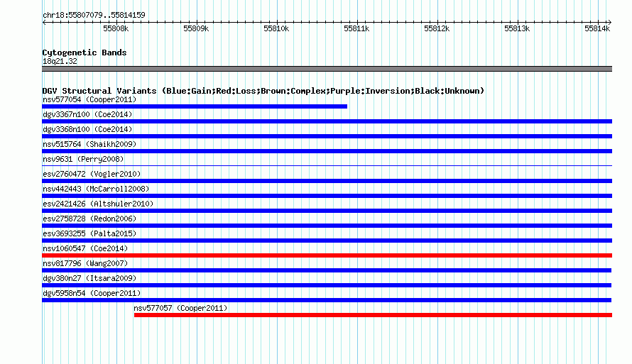This screenshot has width=632, height=364.
Task: Open the dgv5958n54 (Cooper2011) label
Action: tap(92, 293)
